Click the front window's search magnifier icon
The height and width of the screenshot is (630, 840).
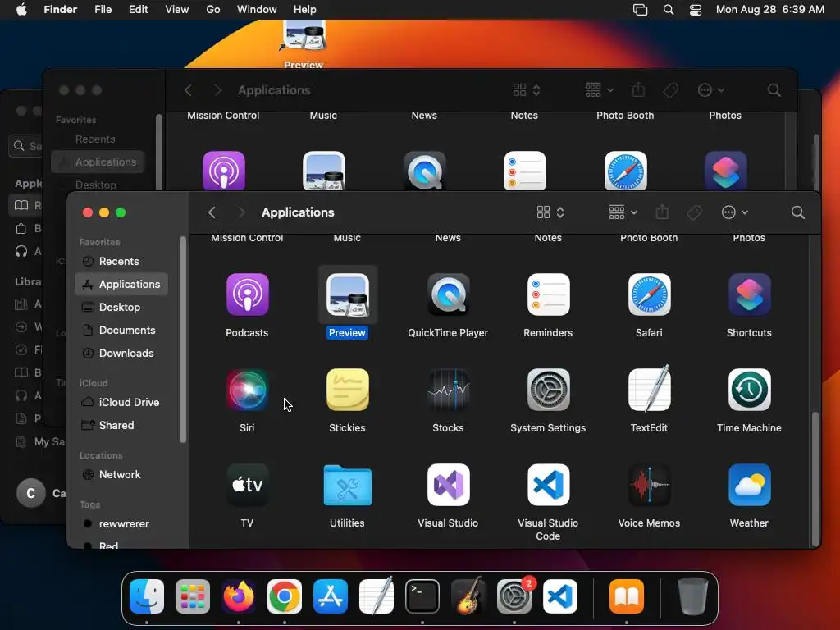[x=797, y=212]
